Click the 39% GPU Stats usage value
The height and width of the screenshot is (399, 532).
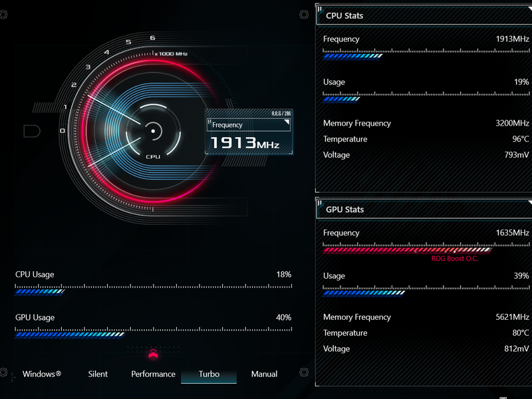[521, 276]
